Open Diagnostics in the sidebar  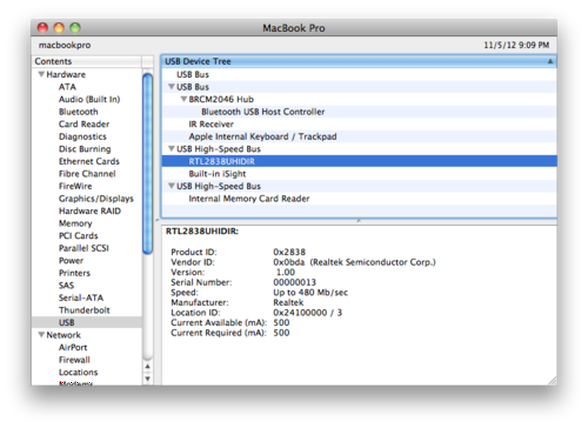point(82,137)
